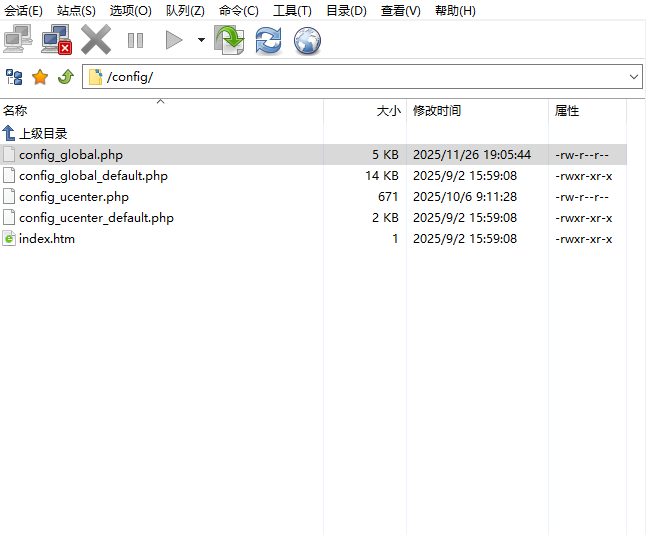Click the /config/ path input field
This screenshot has width=646, height=535.
point(363,77)
